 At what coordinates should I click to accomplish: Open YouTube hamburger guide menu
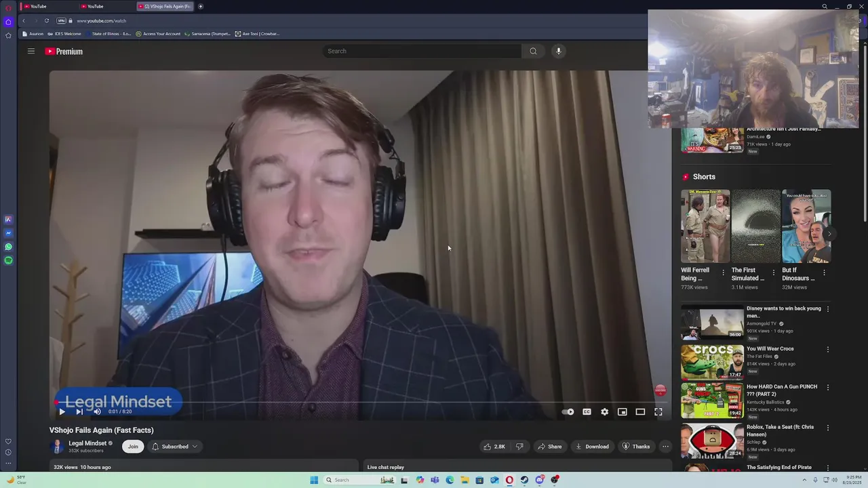[31, 51]
